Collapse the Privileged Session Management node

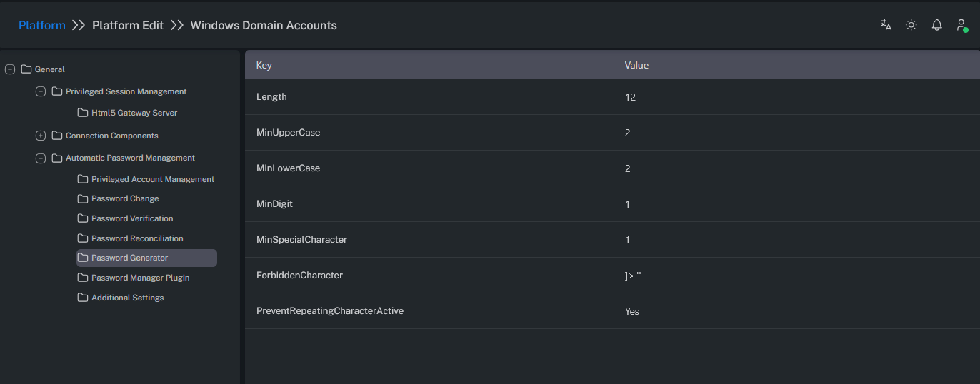tap(41, 91)
